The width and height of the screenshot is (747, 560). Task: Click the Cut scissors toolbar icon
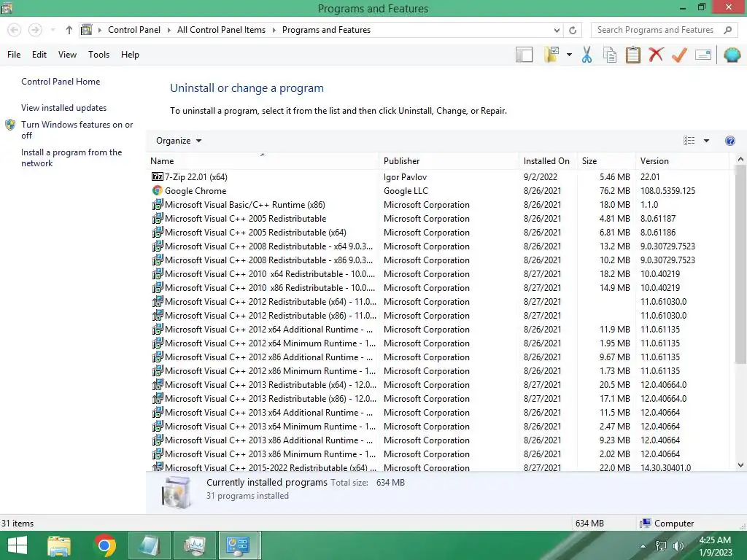click(x=587, y=55)
